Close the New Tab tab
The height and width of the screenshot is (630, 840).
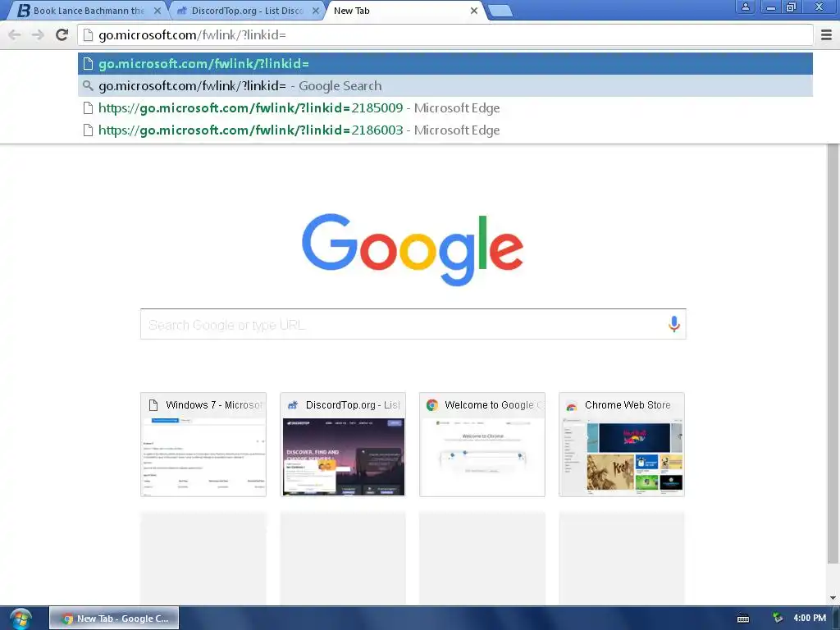(x=473, y=11)
